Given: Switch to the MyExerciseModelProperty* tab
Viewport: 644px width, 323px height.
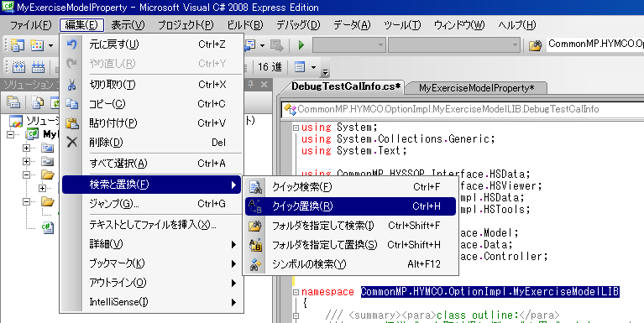Looking at the screenshot, I should pos(476,87).
